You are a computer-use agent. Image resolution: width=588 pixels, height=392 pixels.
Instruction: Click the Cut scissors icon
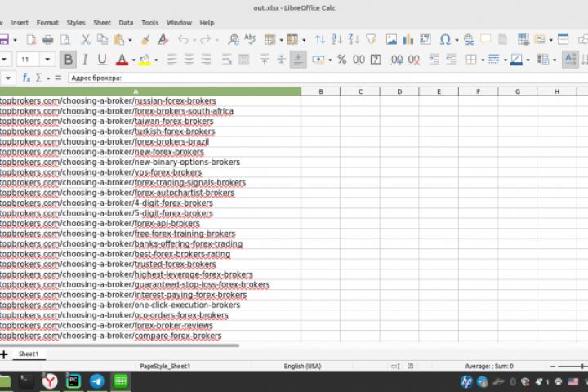click(x=86, y=39)
